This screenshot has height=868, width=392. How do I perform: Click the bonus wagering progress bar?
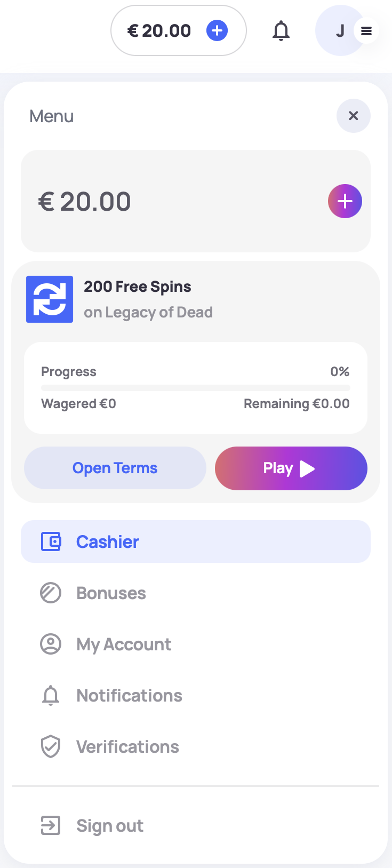click(x=195, y=388)
